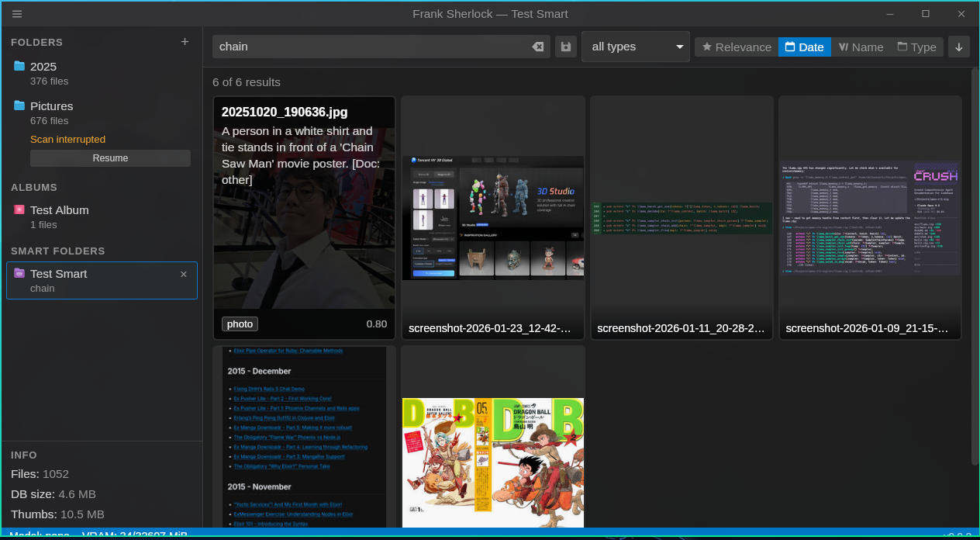Open the all types dropdown
Screen dimensions: 980x540
click(636, 47)
